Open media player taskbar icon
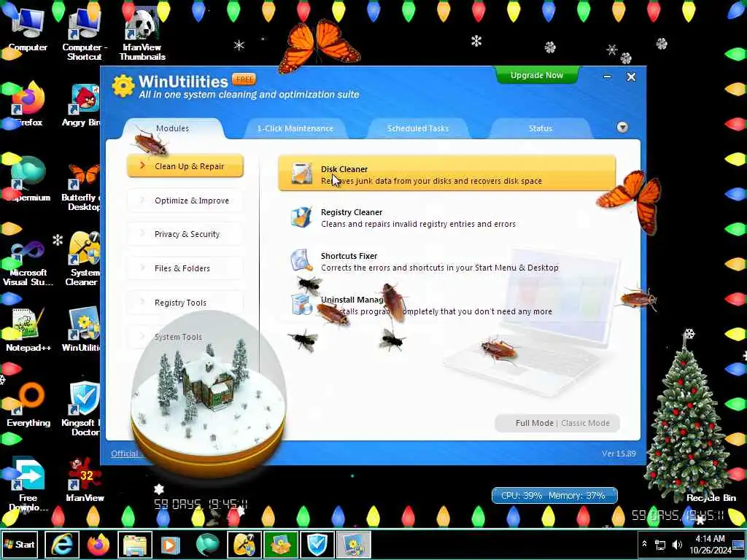 171,545
